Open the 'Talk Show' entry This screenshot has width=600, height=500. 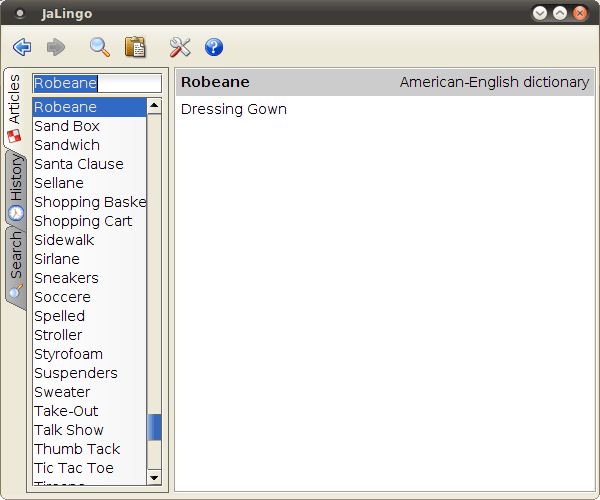coord(69,430)
